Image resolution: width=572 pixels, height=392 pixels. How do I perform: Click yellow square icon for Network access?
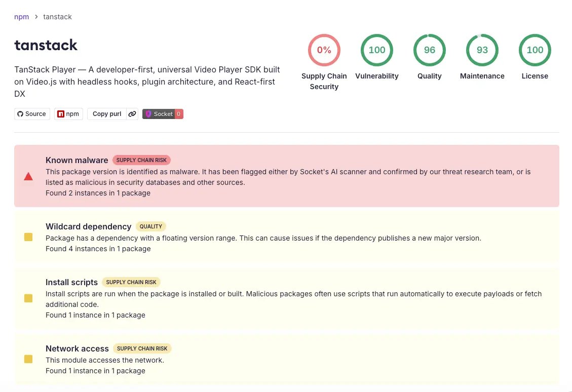point(28,359)
